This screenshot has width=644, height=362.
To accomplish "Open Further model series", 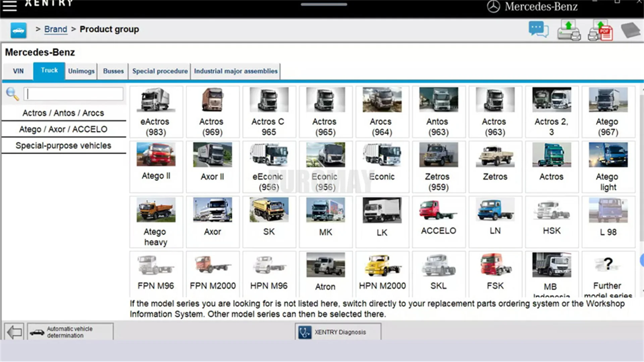I will pos(608,274).
